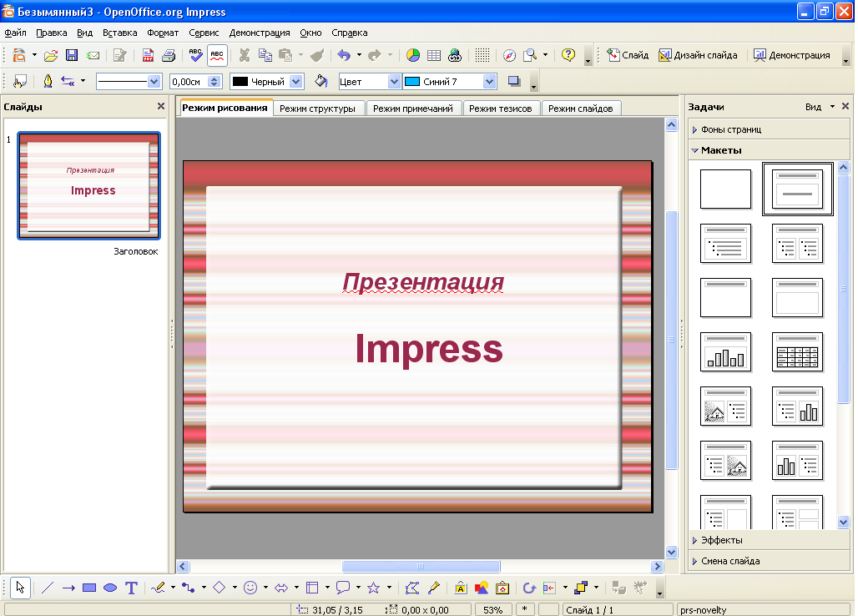Screen dimensions: 858x616
Task: Click the Дизайн слайда button
Action: pos(698,55)
